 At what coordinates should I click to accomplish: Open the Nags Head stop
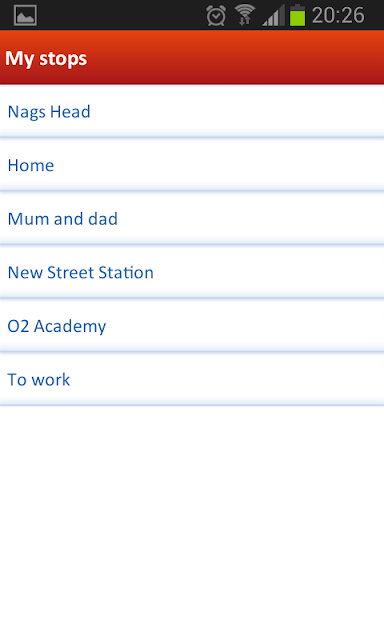click(192, 111)
